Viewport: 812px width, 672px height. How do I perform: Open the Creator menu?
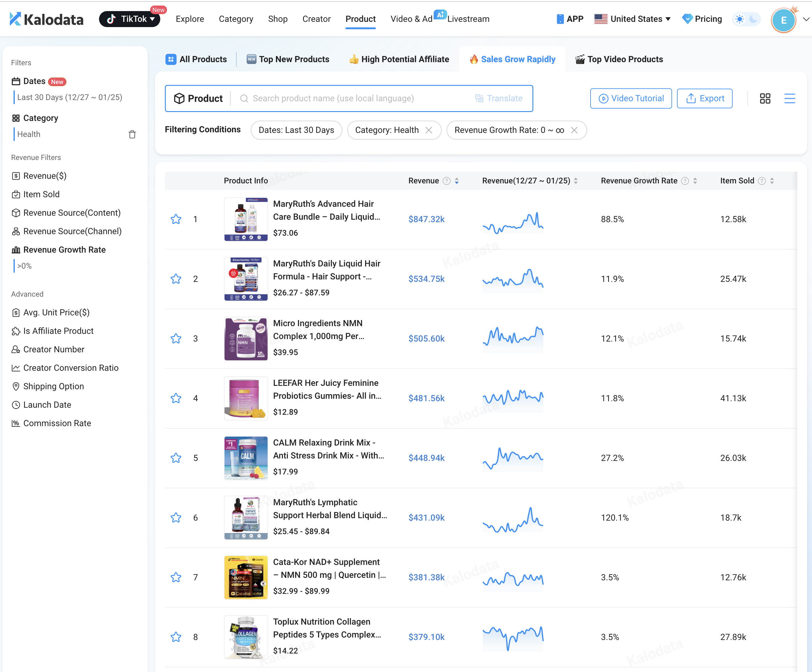(x=316, y=19)
